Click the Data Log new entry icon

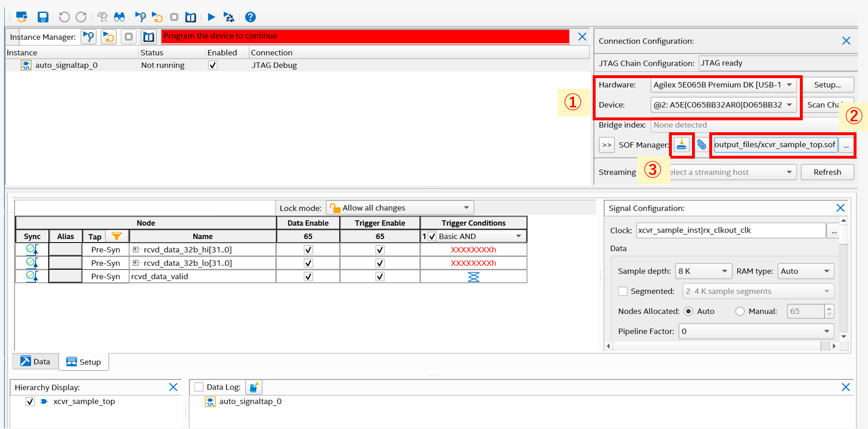click(x=254, y=387)
